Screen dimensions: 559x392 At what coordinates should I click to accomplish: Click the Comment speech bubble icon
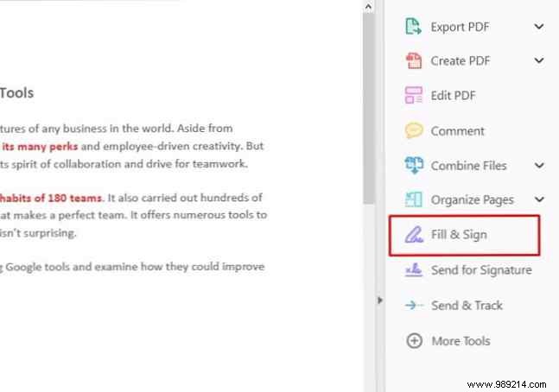(414, 130)
